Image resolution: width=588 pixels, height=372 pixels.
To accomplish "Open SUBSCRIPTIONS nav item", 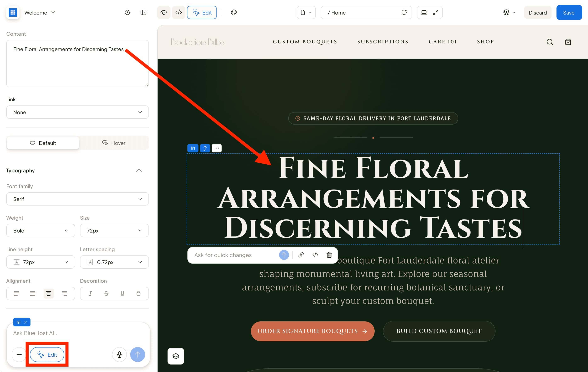I will tap(383, 42).
